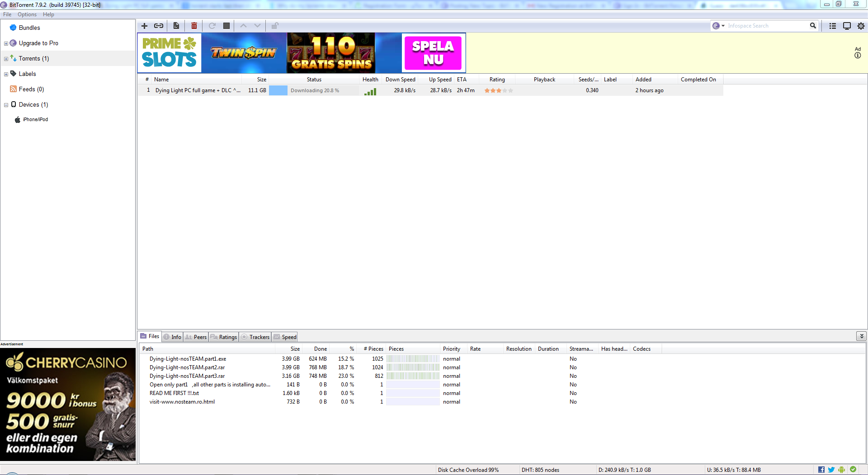Sort files by the Priority column
The image size is (868, 475).
point(454,349)
